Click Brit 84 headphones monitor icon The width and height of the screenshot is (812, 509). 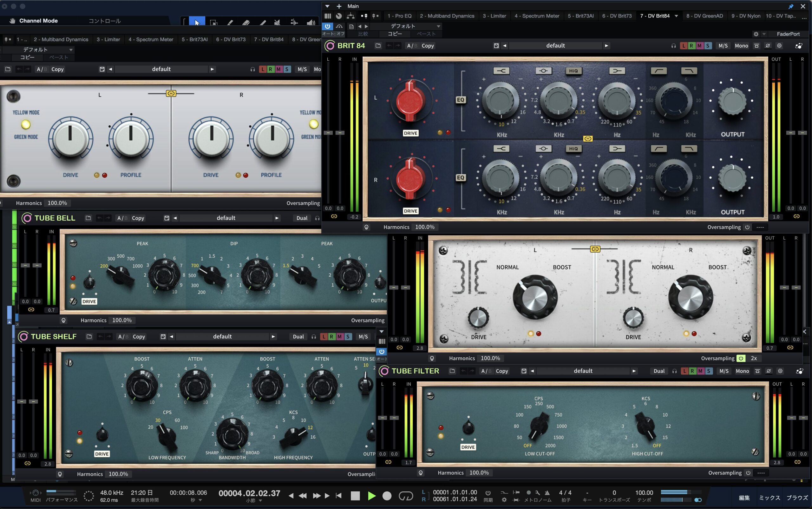tap(673, 46)
